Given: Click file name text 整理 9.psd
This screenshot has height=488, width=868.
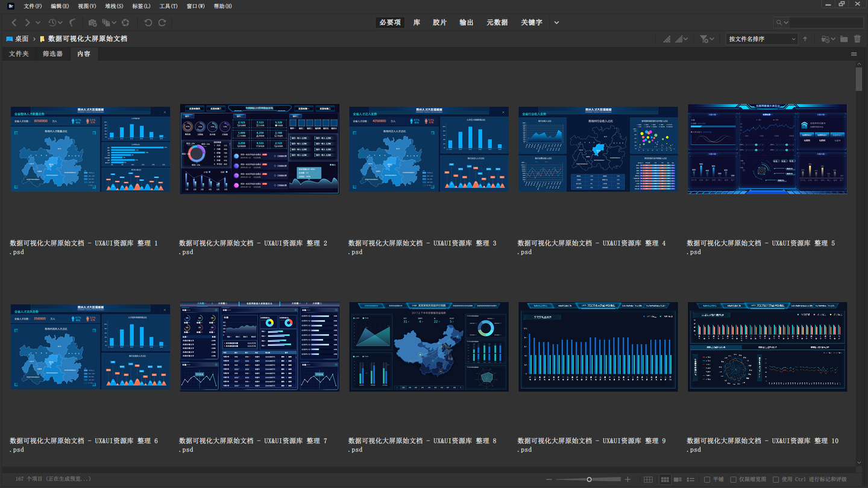Looking at the screenshot, I should point(592,445).
